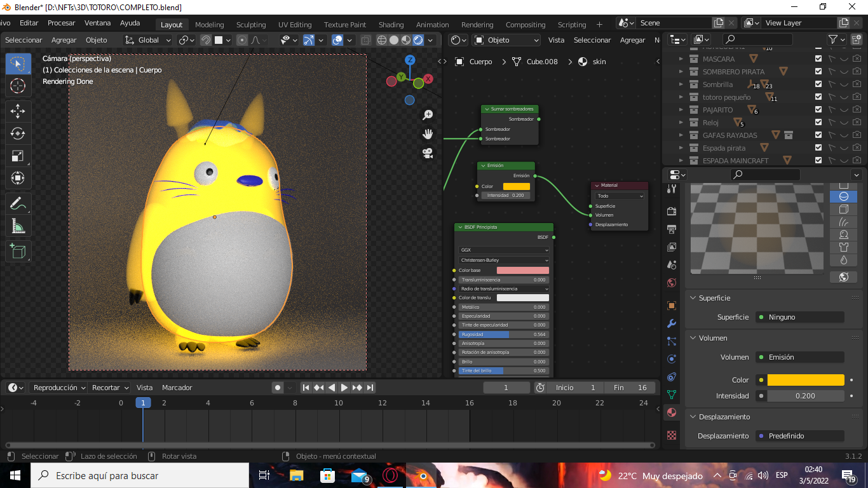Image resolution: width=868 pixels, height=488 pixels.
Task: Choose the Add Cube tool
Action: tap(18, 252)
